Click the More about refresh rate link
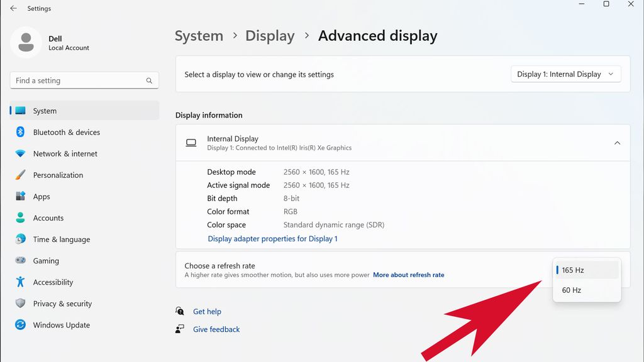Image resolution: width=644 pixels, height=362 pixels. pyautogui.click(x=409, y=275)
